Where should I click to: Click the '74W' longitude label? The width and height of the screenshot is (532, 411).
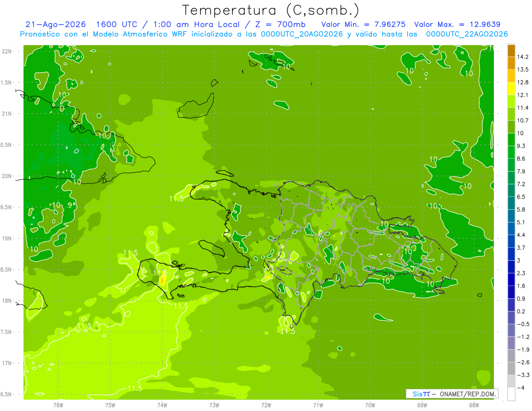[162, 404]
